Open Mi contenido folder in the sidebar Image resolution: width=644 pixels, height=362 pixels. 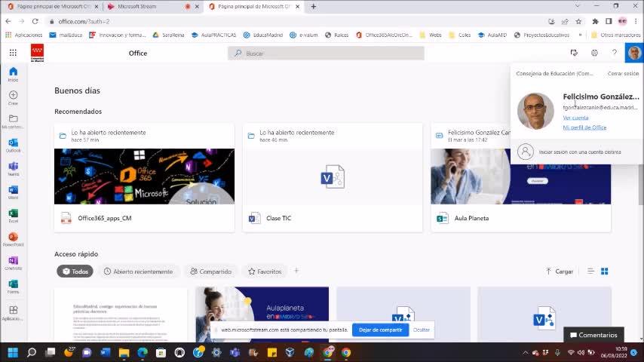(x=13, y=121)
